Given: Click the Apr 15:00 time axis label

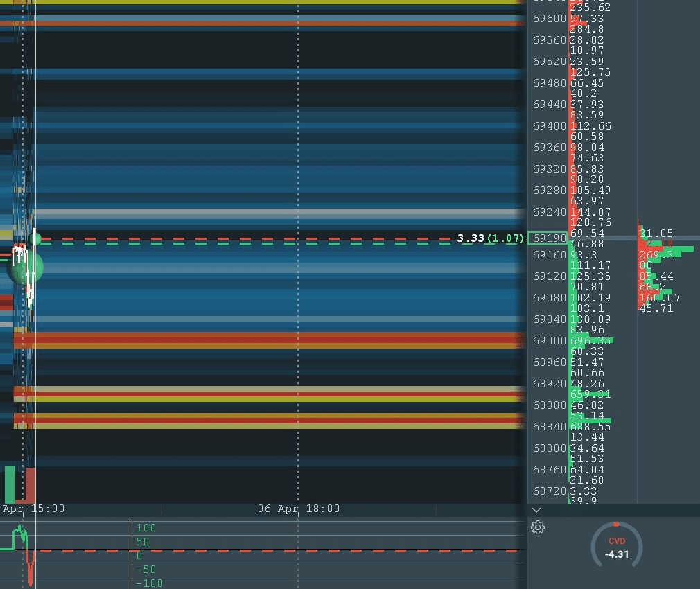Looking at the screenshot, I should (33, 509).
